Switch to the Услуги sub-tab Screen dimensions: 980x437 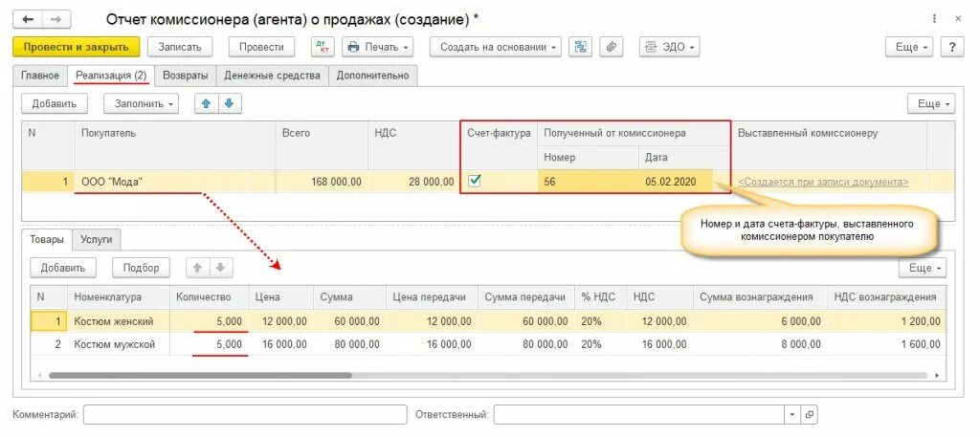pos(97,239)
